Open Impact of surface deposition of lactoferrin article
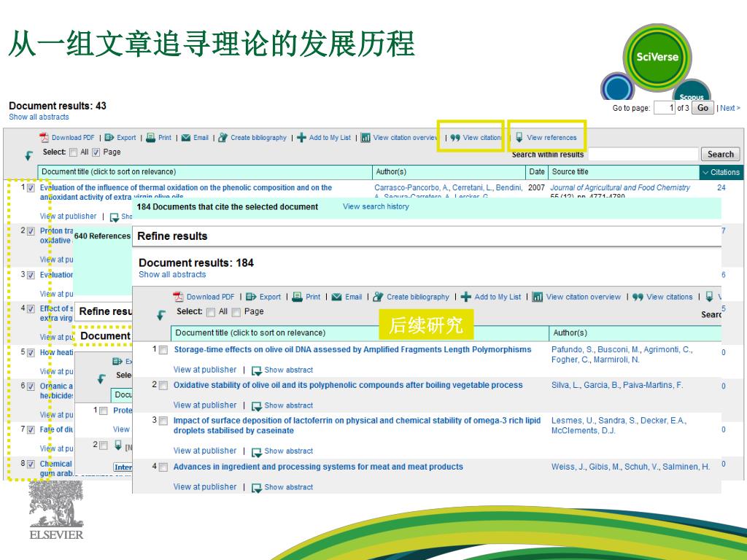 coord(357,426)
